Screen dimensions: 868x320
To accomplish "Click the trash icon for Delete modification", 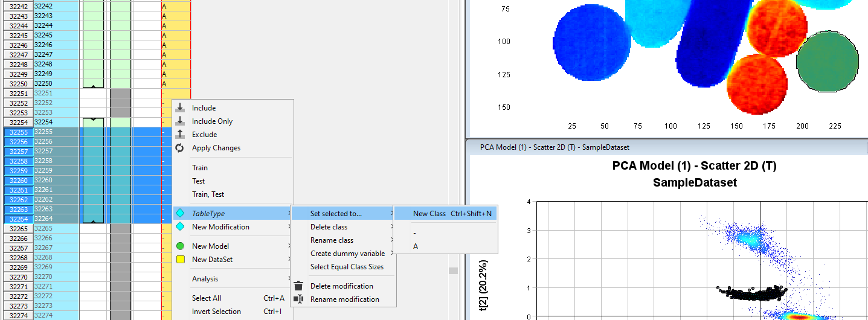I will click(x=298, y=286).
